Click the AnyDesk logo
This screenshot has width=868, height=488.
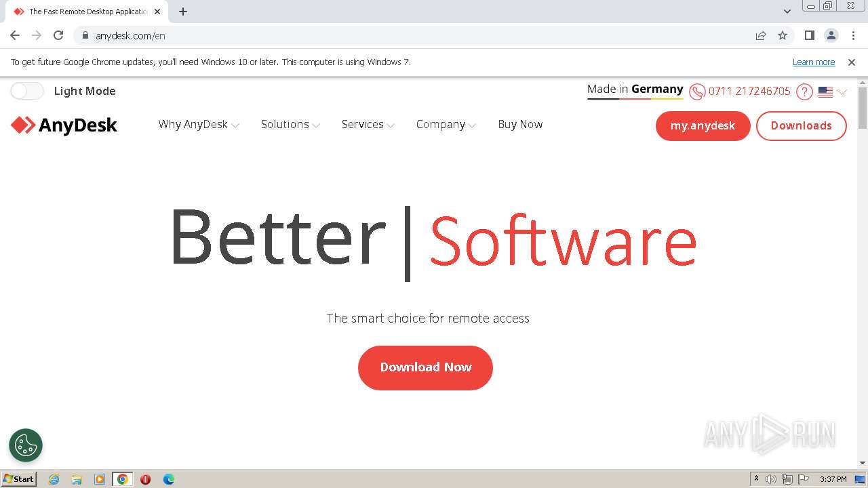[x=64, y=125]
